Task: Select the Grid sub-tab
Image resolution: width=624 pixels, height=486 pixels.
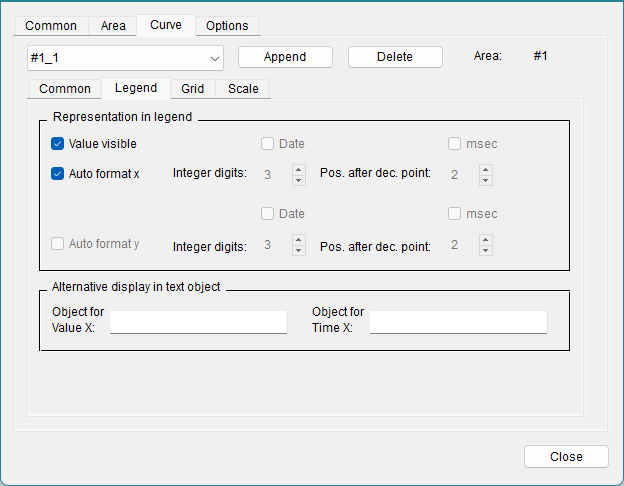Action: [x=193, y=89]
